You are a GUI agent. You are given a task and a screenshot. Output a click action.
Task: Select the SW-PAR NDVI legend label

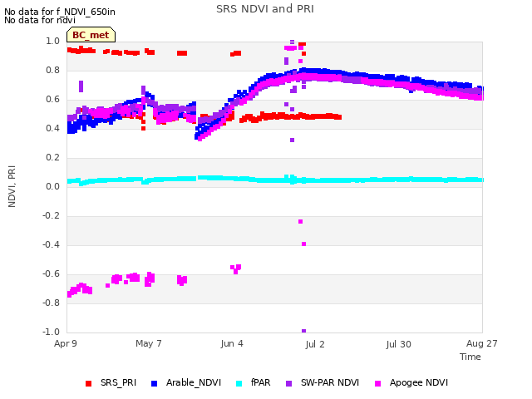click(x=330, y=382)
